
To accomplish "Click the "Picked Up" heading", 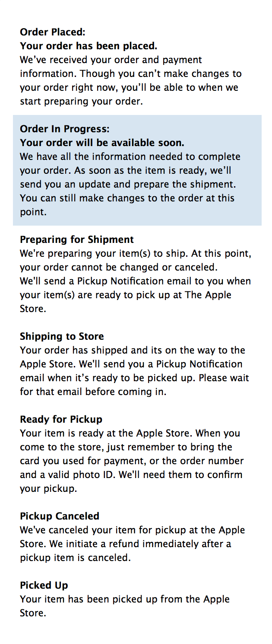I will click(x=44, y=585).
